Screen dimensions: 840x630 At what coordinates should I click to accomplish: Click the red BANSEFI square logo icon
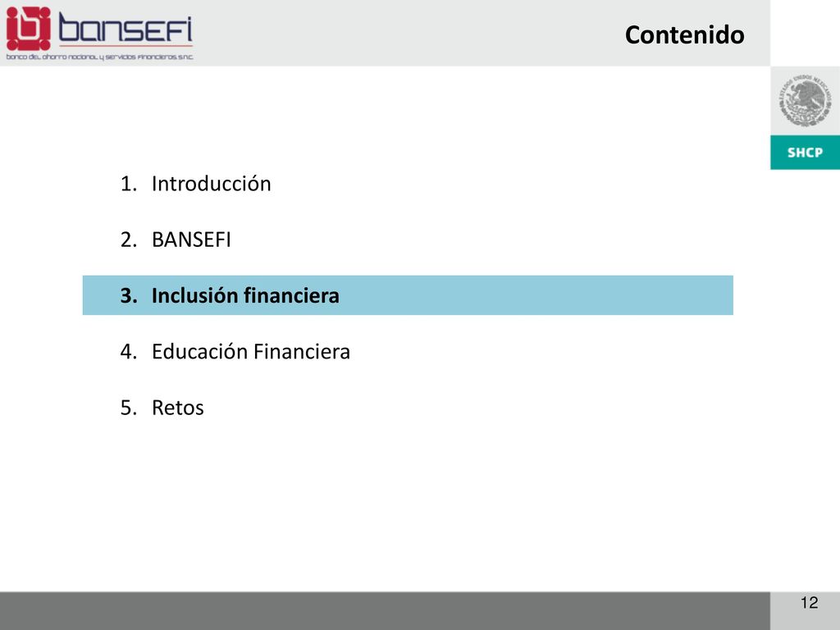coord(29,29)
